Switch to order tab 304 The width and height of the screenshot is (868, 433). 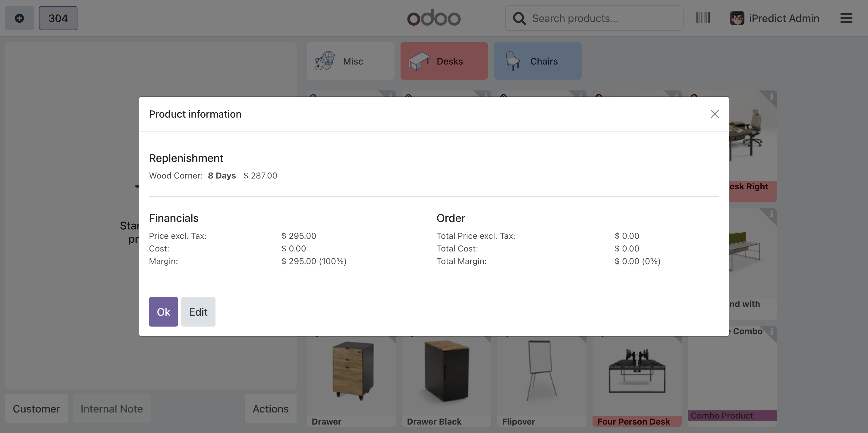[58, 18]
